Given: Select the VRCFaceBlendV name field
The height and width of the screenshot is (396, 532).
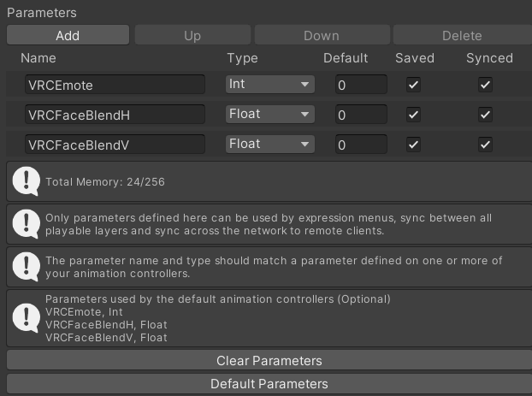Looking at the screenshot, I should point(115,145).
